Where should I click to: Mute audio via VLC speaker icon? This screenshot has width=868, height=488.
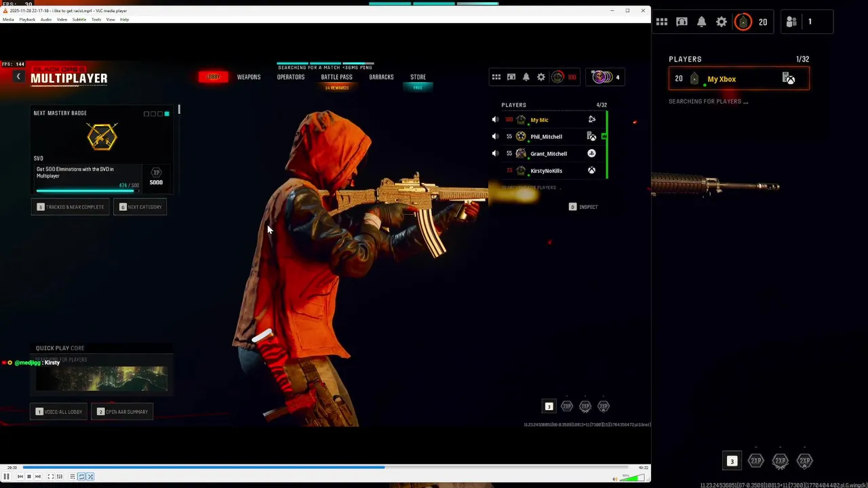tap(615, 479)
